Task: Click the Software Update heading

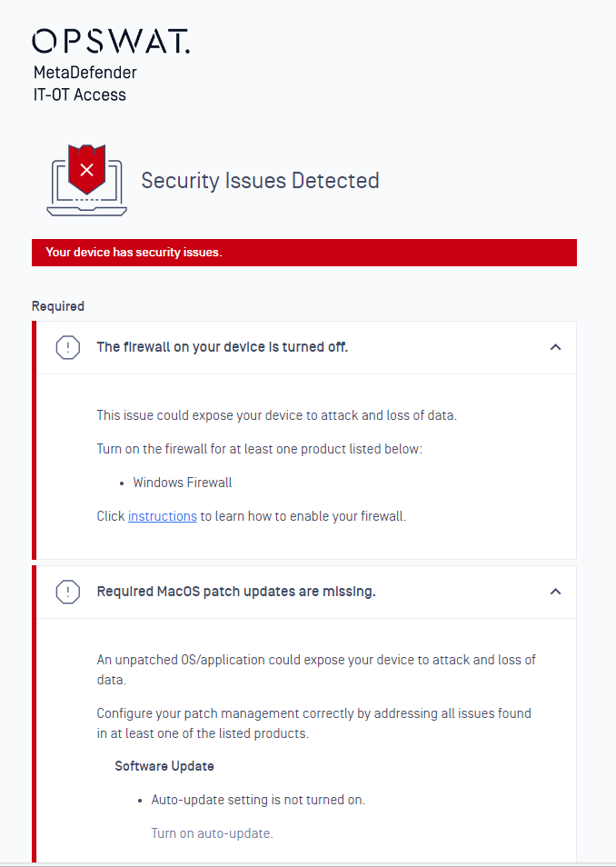Action: (x=164, y=766)
